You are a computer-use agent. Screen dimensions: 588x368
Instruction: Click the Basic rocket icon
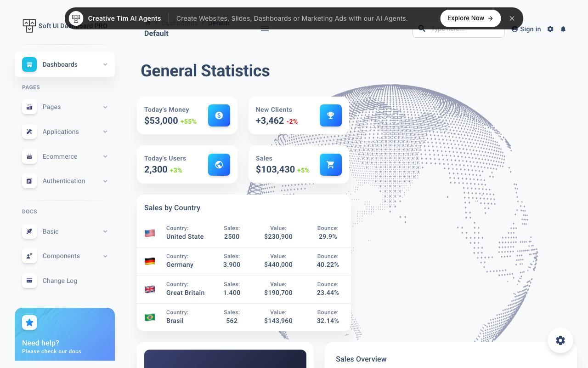[x=29, y=231]
